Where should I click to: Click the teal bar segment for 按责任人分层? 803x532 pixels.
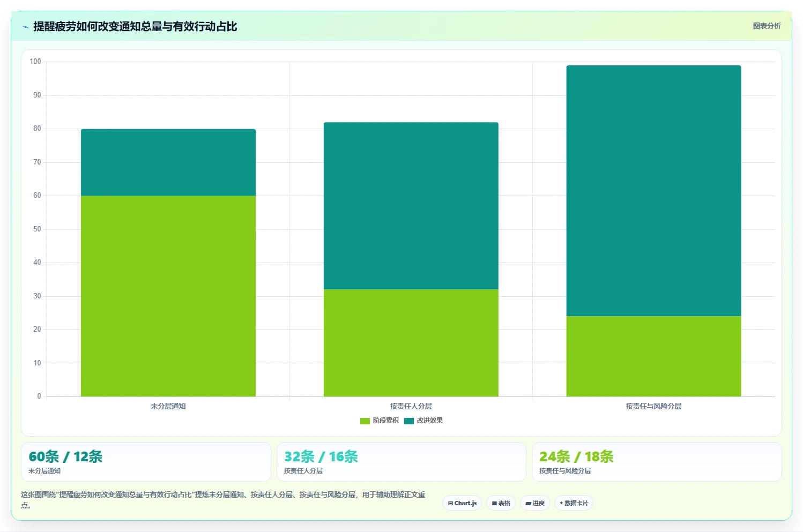point(411,206)
